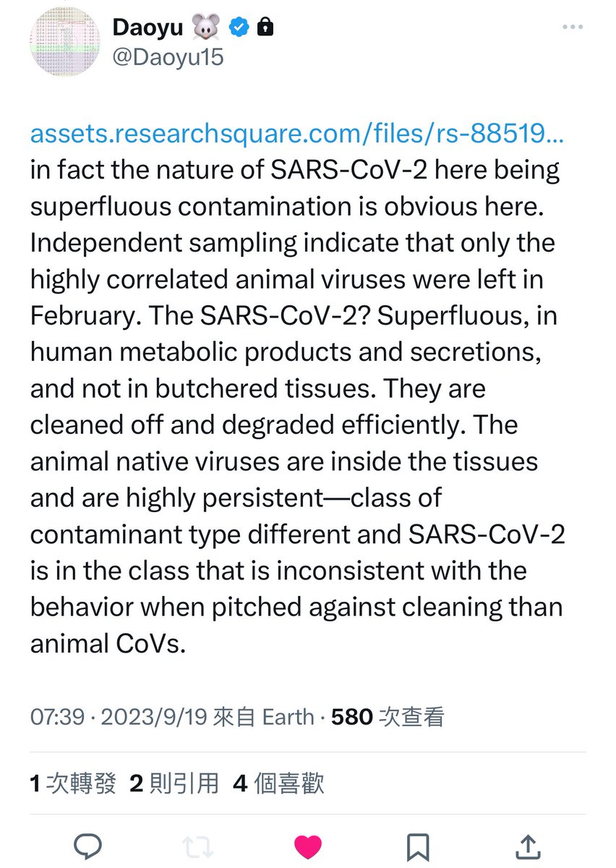Tap the share upload icon

[528, 844]
